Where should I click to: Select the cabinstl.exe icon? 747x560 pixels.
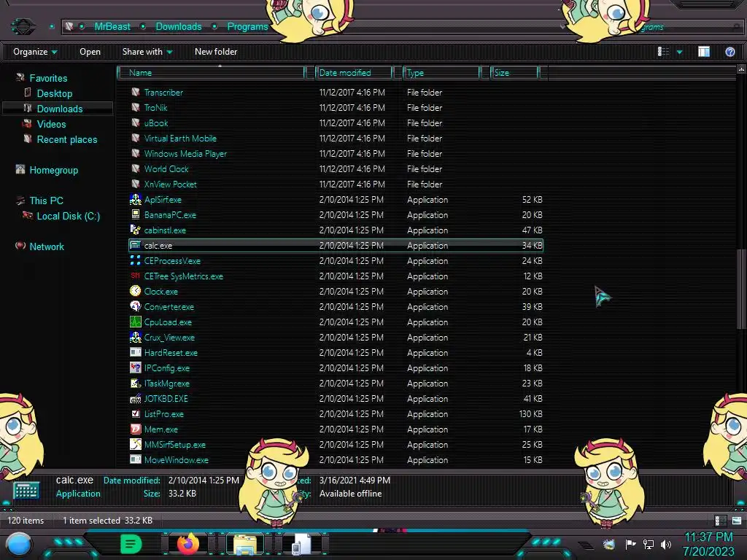point(135,230)
